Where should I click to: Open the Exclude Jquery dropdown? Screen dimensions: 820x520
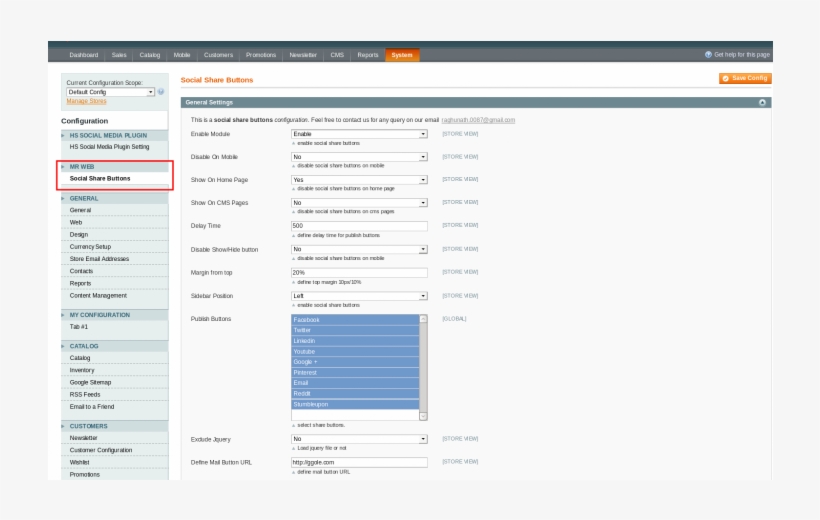(x=359, y=439)
